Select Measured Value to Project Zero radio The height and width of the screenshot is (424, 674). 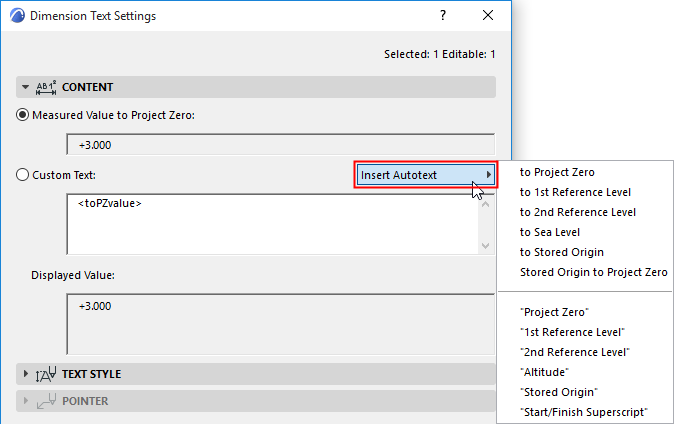24,114
